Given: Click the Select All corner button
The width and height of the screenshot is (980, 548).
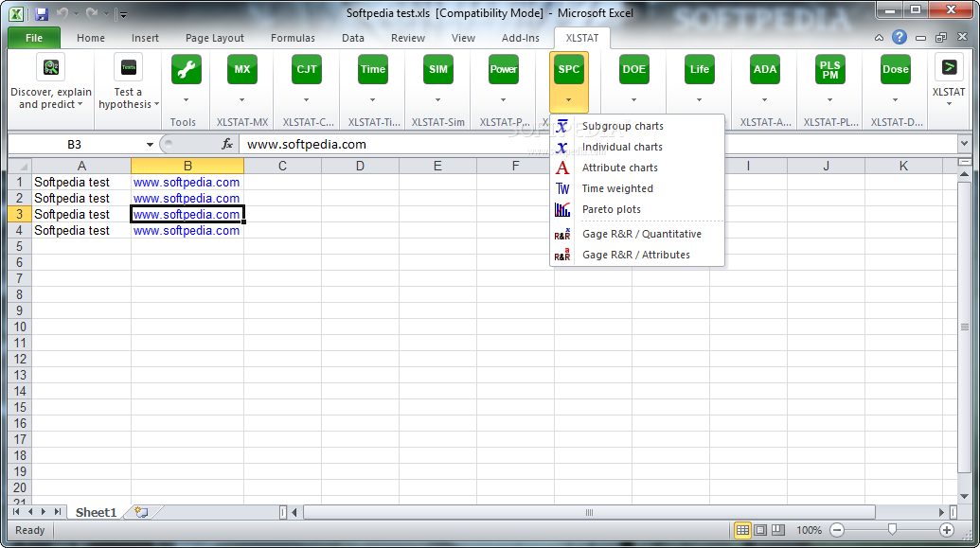Looking at the screenshot, I should pyautogui.click(x=19, y=166).
